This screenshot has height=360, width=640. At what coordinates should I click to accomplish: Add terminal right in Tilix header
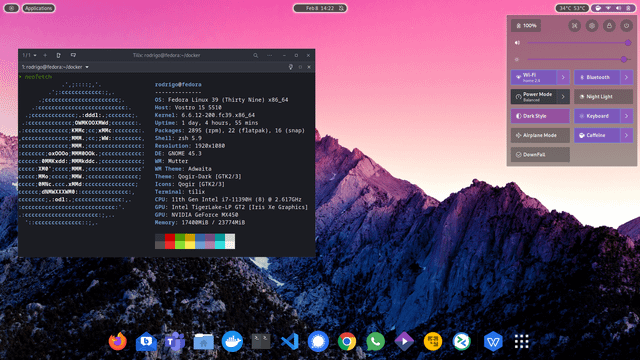[x=58, y=55]
